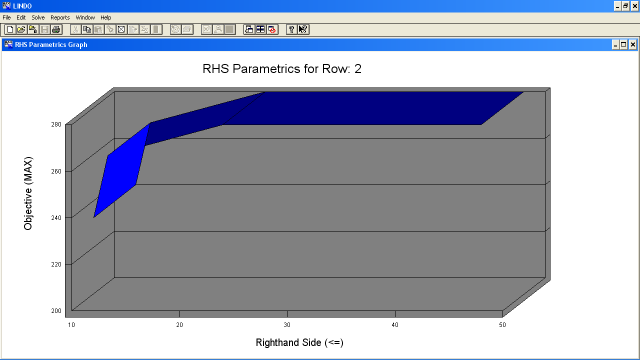
Task: Click the New file toolbar icon
Action: tap(10, 29)
